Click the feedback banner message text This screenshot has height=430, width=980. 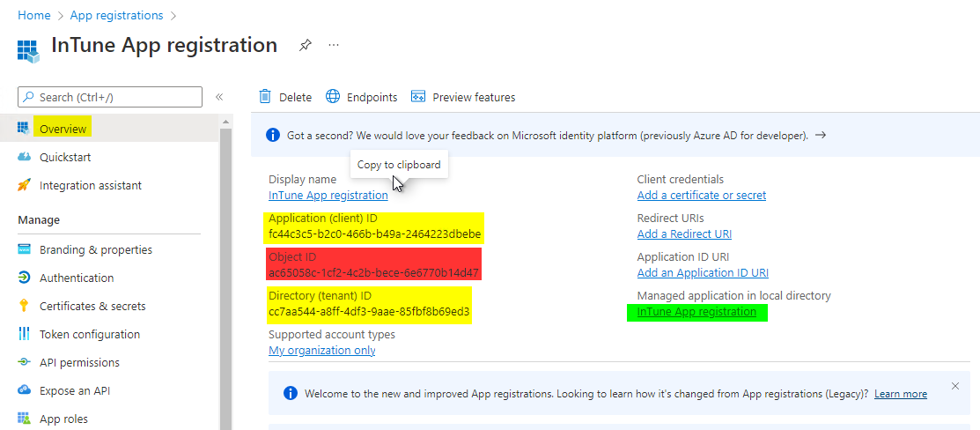tap(548, 135)
